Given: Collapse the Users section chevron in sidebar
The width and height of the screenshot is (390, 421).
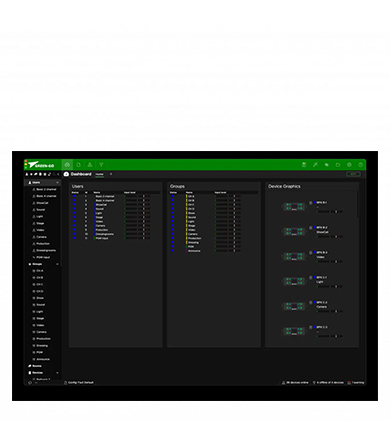Looking at the screenshot, I should (x=57, y=183).
